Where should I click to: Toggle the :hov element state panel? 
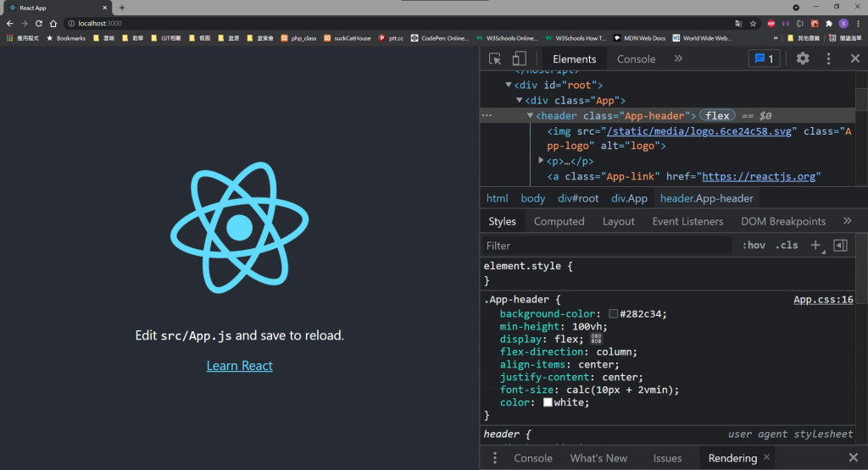[x=754, y=245]
